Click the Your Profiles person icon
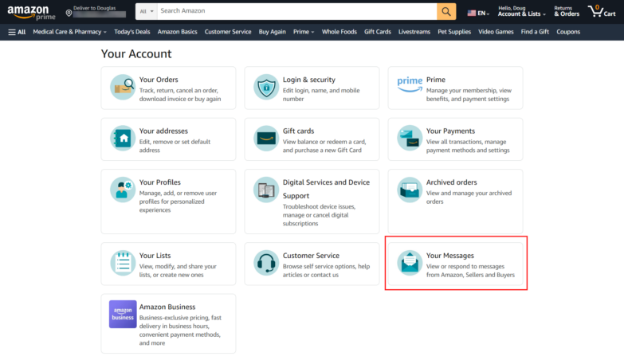624x364 pixels. pyautogui.click(x=123, y=190)
